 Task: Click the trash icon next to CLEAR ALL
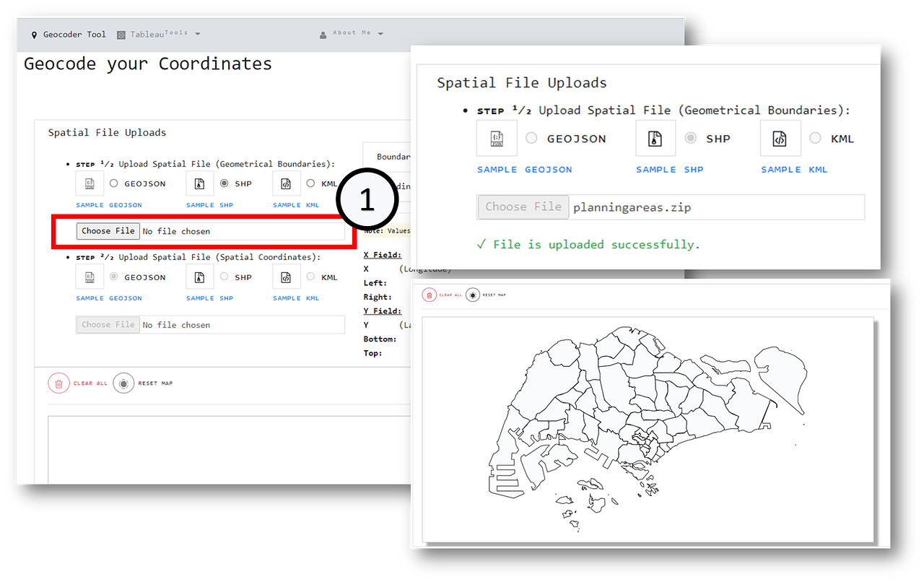point(58,383)
